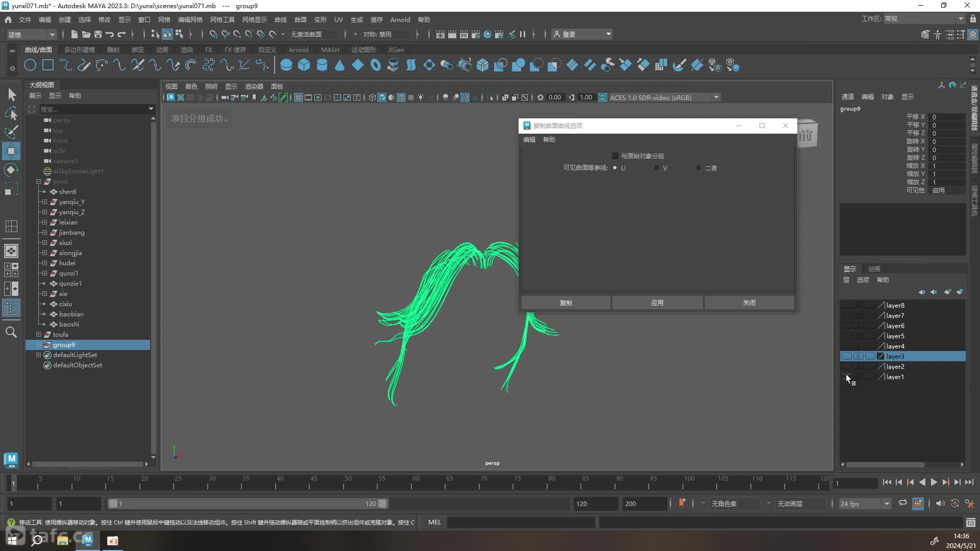Toggle playback box of layer3
980x551 pixels.
859,357
